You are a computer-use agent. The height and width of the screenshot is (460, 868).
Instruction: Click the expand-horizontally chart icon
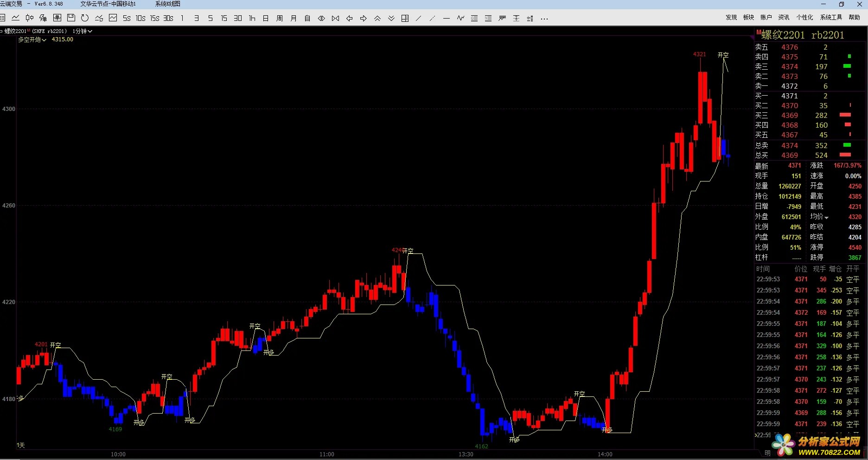point(321,18)
